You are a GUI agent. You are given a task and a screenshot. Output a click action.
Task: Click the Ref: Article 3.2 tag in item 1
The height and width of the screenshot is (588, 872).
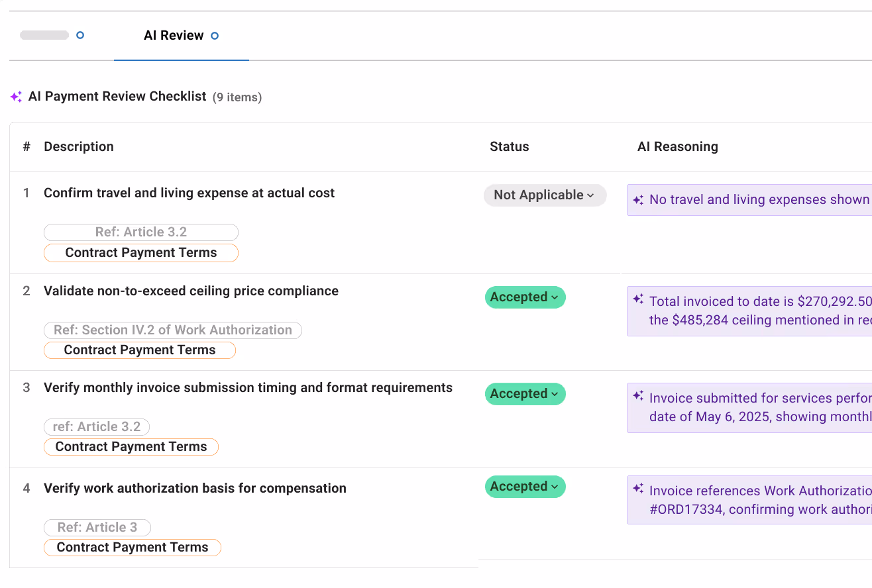click(x=140, y=232)
